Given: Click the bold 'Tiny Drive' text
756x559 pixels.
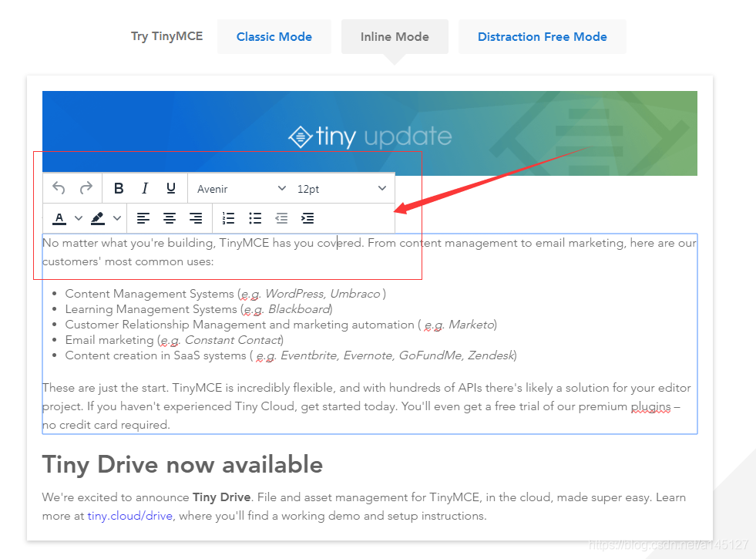Looking at the screenshot, I should coord(221,497).
